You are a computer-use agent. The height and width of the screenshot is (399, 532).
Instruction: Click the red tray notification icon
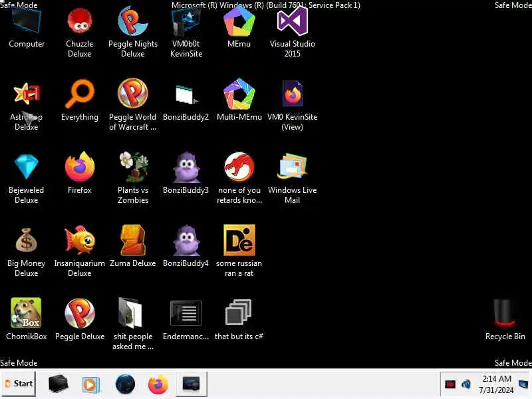450,384
